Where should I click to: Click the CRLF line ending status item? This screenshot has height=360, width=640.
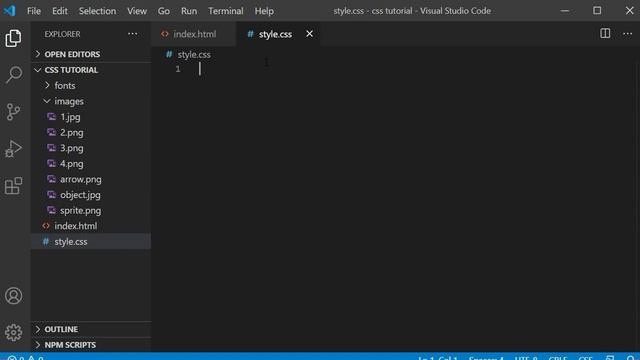(558, 358)
